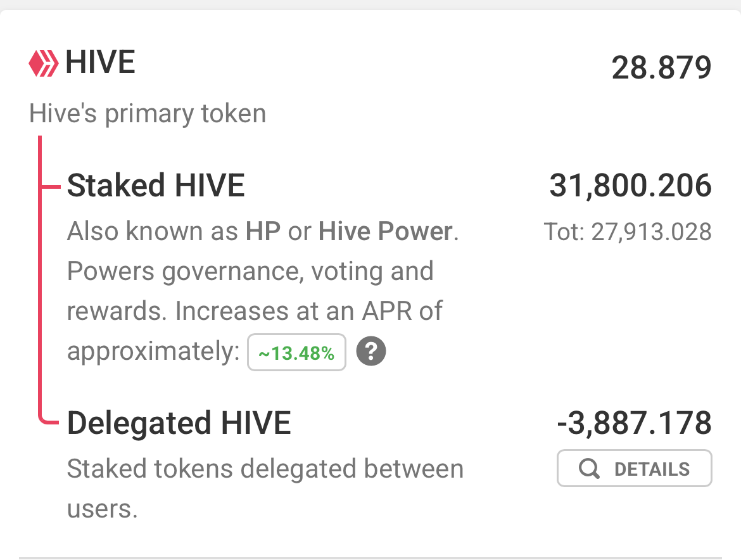Open the delegation DETAILS button

pos(634,469)
